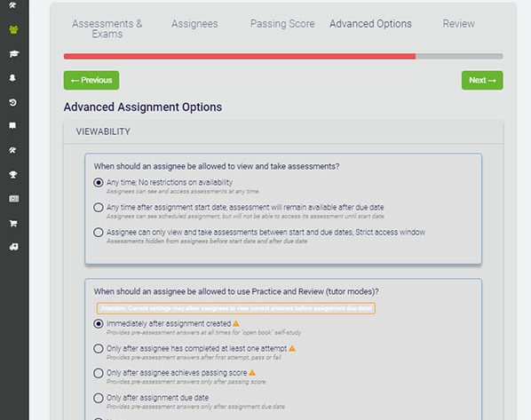Open the green group/users sidebar icon
This screenshot has width=531, height=420.
[13, 29]
